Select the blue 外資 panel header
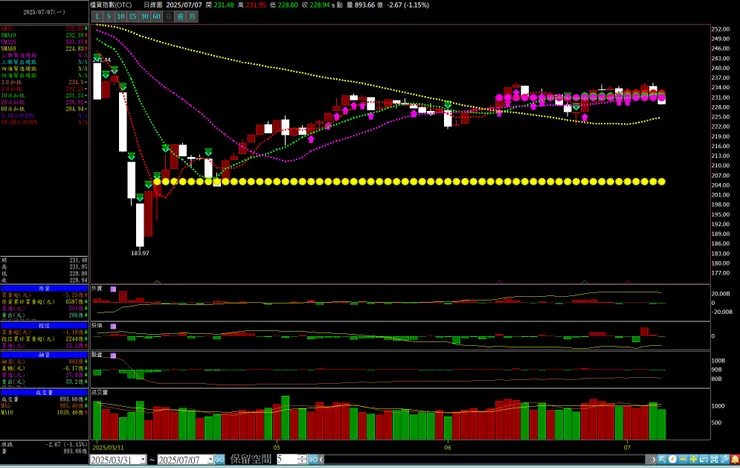This screenshot has height=468, width=740. tap(44, 288)
